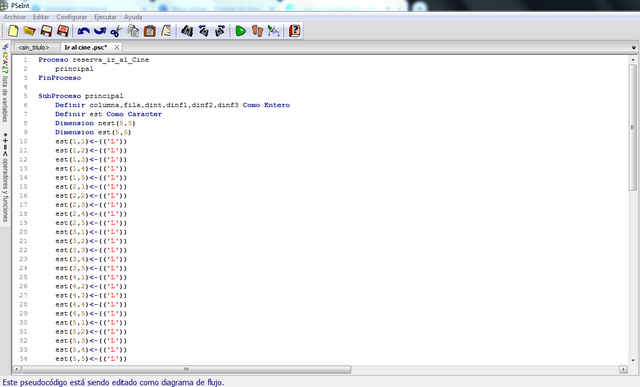Viewport: 640px width, 387px height.
Task: Open a file using the folder icon
Action: coord(29,31)
